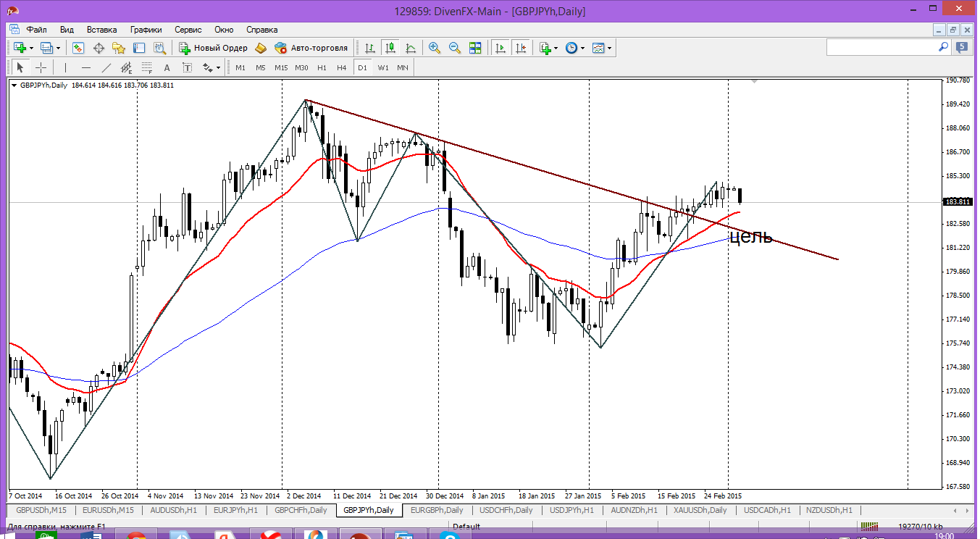The width and height of the screenshot is (980, 539).
Task: Zoom in on the chart
Action: 435,48
